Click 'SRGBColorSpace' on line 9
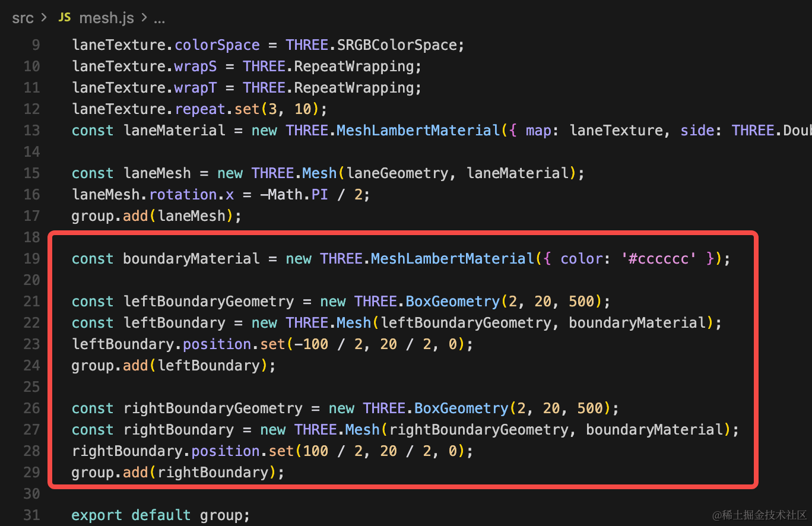Screen dimensions: 812x526 pyautogui.click(x=397, y=45)
